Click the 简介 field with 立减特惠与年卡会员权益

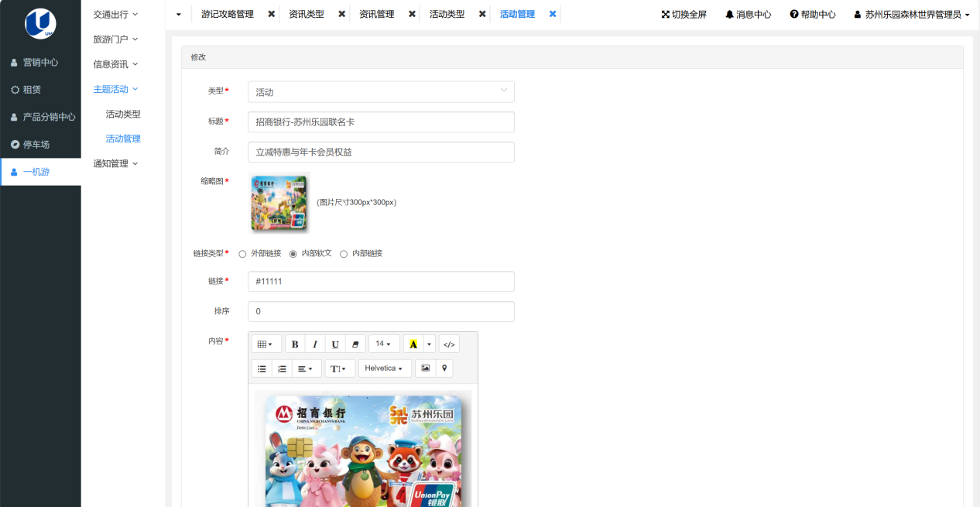[x=381, y=152]
